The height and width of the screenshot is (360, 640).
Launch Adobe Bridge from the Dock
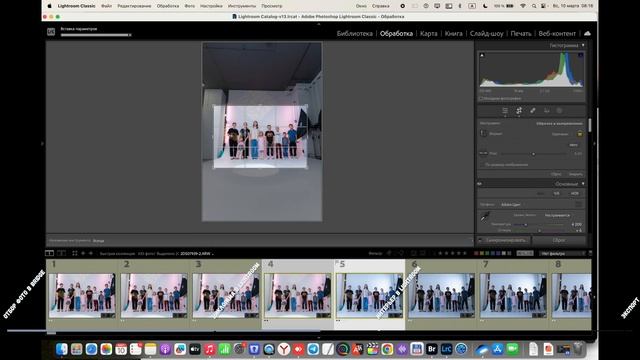[x=431, y=349]
